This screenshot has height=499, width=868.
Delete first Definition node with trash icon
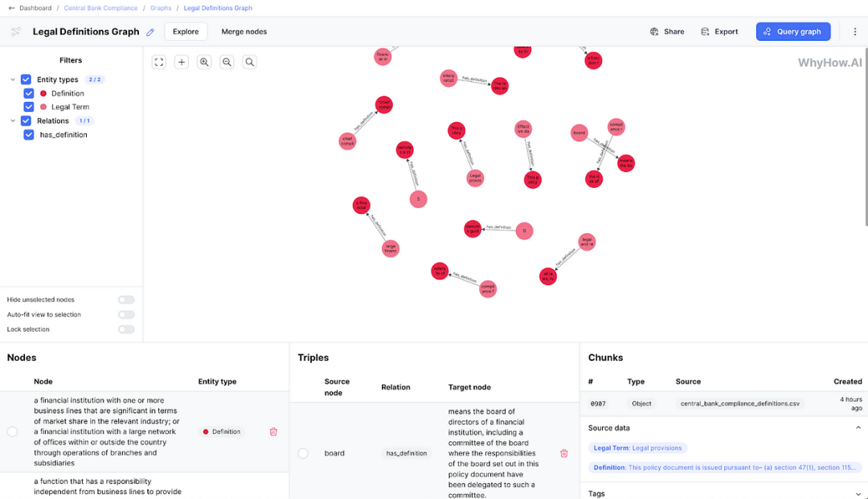pos(273,432)
